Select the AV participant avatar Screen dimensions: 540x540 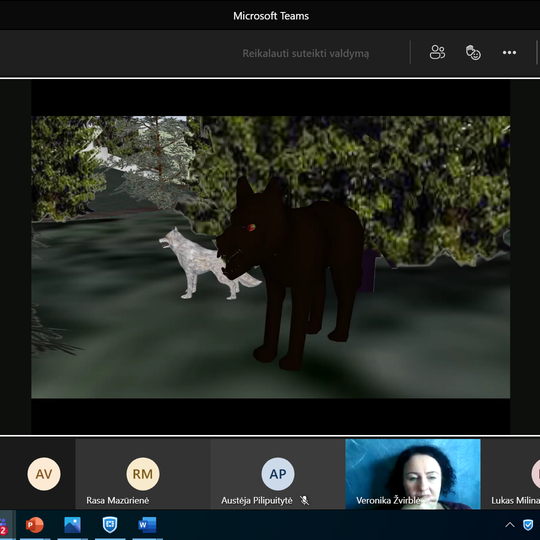click(44, 474)
